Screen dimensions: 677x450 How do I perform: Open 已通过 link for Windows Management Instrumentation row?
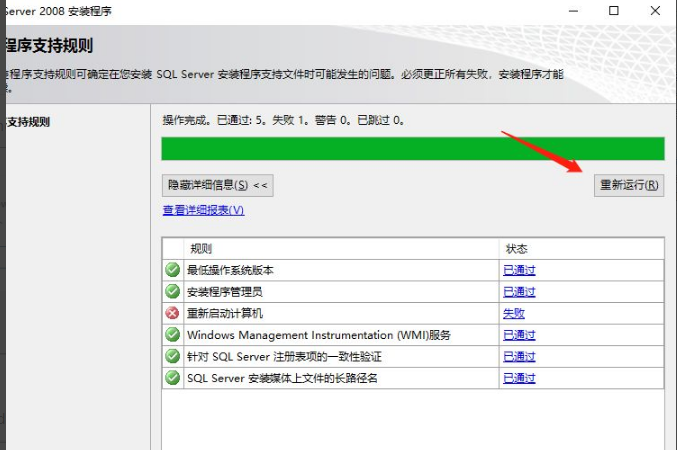[x=519, y=335]
